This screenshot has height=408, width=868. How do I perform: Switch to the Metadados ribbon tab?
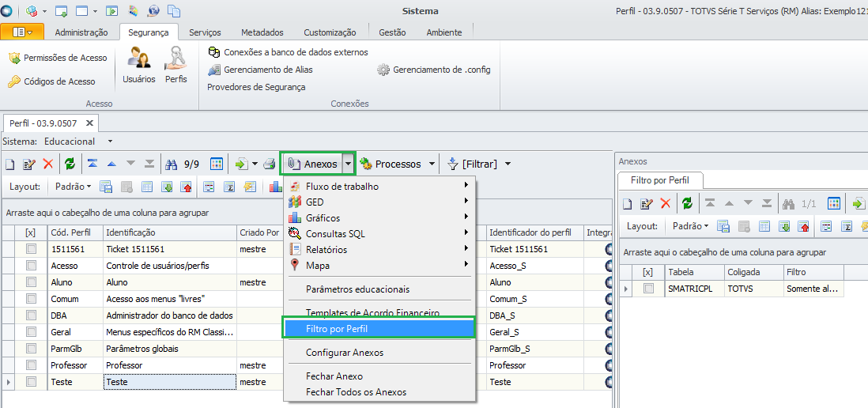pyautogui.click(x=262, y=32)
